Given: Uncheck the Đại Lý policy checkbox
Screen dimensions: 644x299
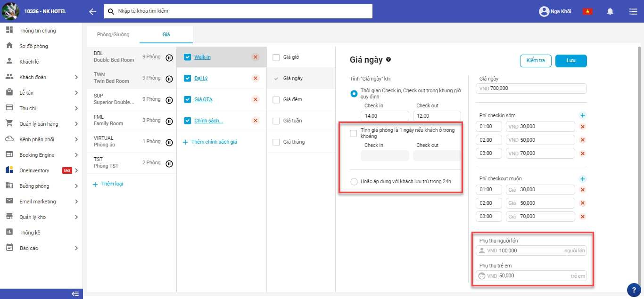Looking at the screenshot, I should [187, 78].
